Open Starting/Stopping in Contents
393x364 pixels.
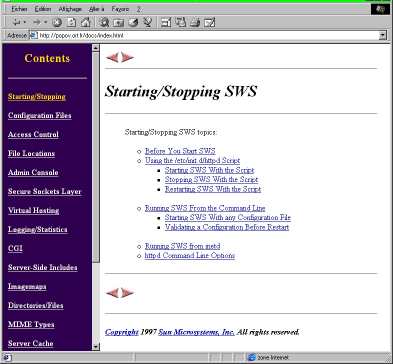point(37,97)
